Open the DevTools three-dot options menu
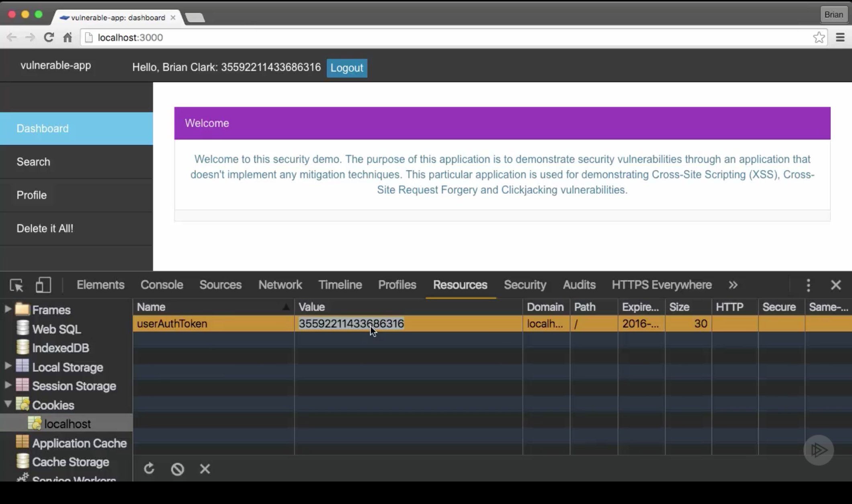This screenshot has width=852, height=504. [x=808, y=285]
